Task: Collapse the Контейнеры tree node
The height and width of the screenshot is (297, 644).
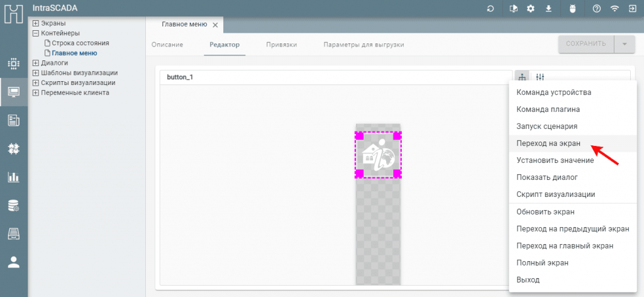Action: coord(36,33)
